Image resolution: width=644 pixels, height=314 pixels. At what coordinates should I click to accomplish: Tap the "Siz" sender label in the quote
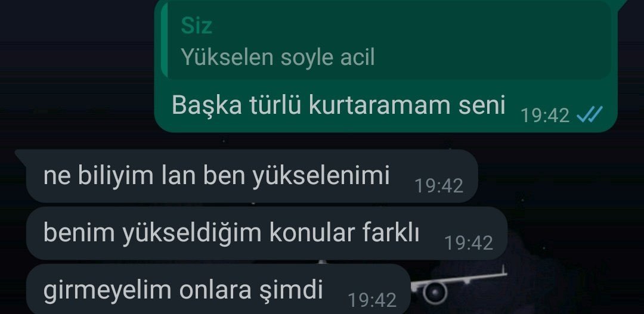[197, 26]
